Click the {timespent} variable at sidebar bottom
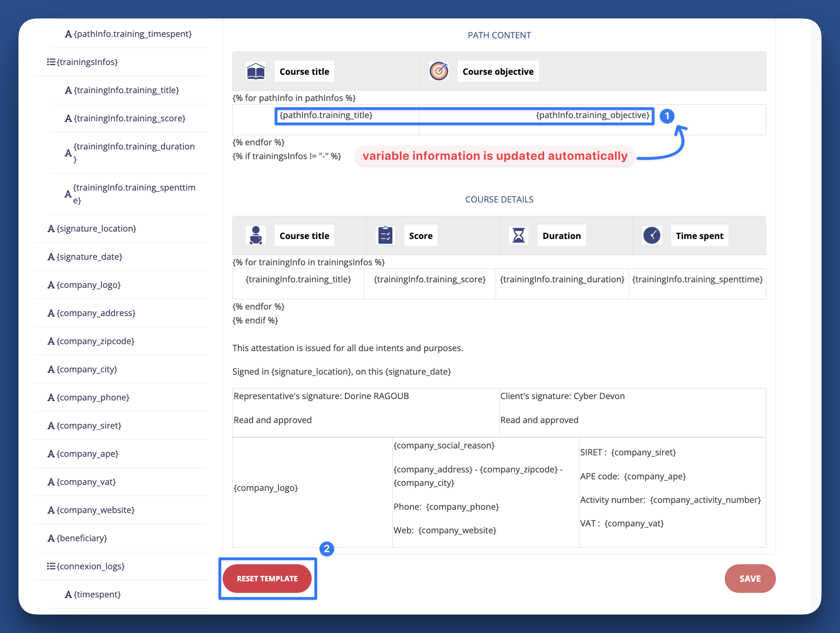Image resolution: width=840 pixels, height=633 pixels. (x=97, y=594)
